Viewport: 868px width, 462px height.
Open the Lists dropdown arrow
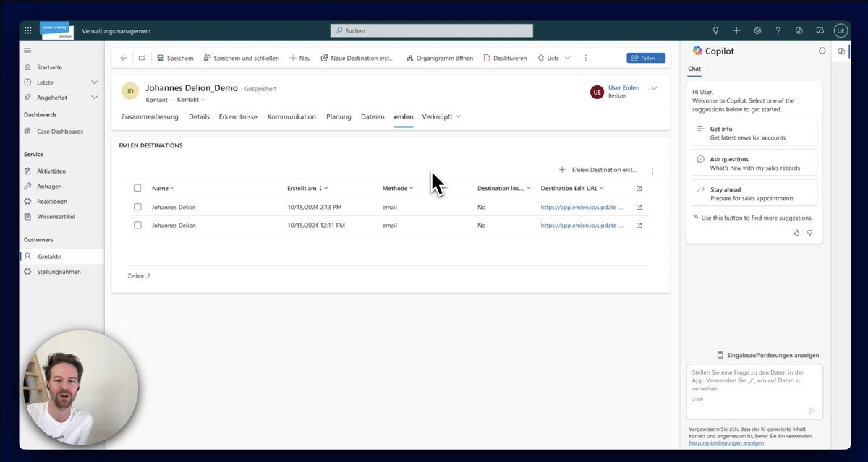click(x=567, y=58)
